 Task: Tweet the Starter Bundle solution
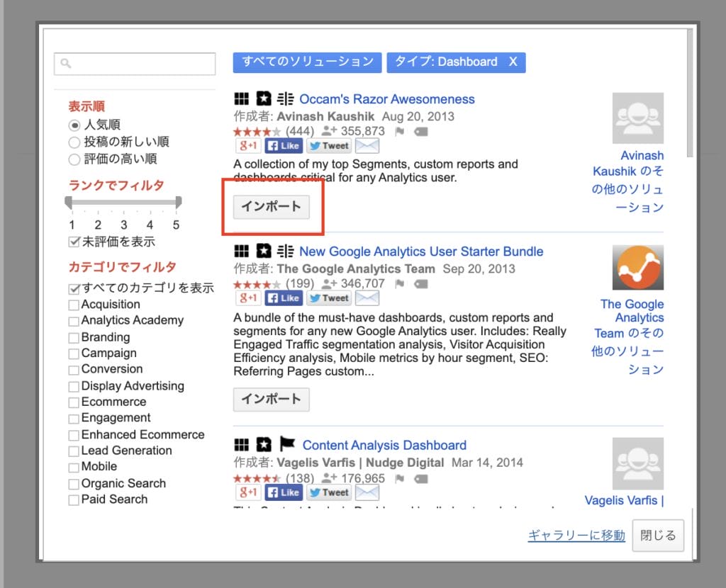coord(329,298)
